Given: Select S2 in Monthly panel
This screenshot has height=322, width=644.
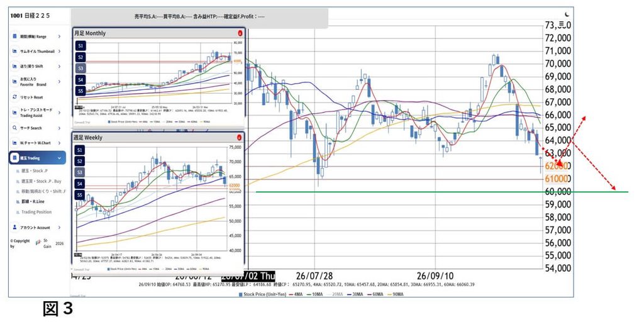Looking at the screenshot, I should (x=80, y=57).
